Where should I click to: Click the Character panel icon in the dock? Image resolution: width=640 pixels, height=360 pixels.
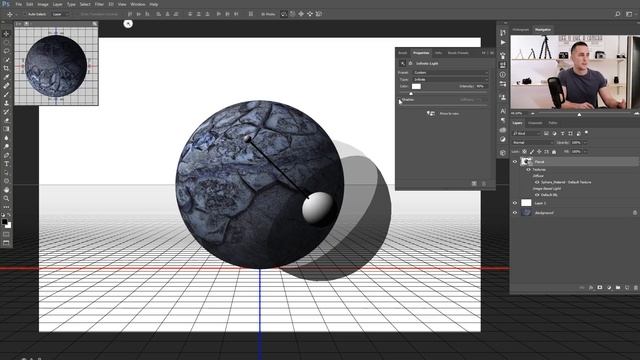(503, 111)
